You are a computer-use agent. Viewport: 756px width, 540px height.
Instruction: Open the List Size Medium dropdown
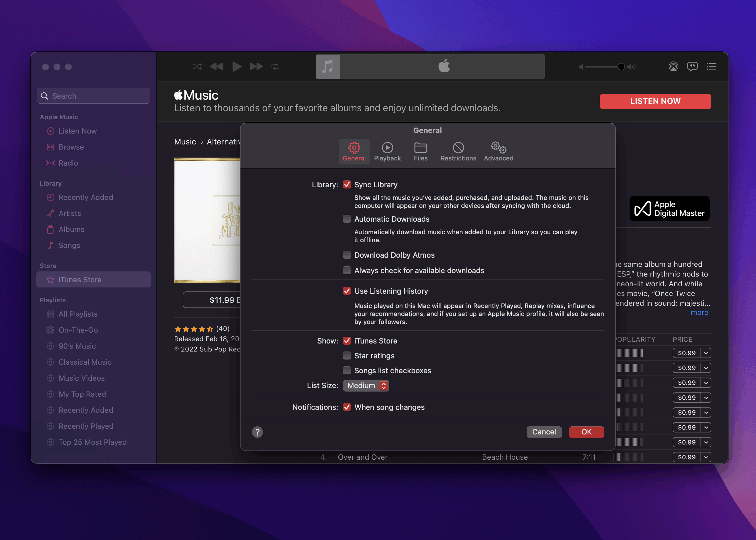pyautogui.click(x=366, y=385)
